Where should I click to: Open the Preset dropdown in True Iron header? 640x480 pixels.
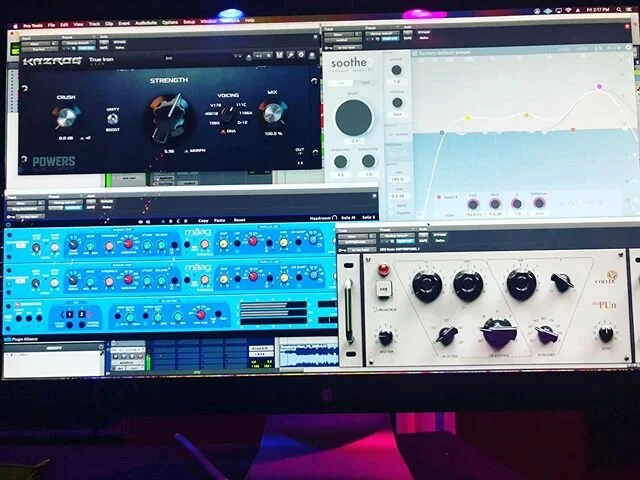79,42
